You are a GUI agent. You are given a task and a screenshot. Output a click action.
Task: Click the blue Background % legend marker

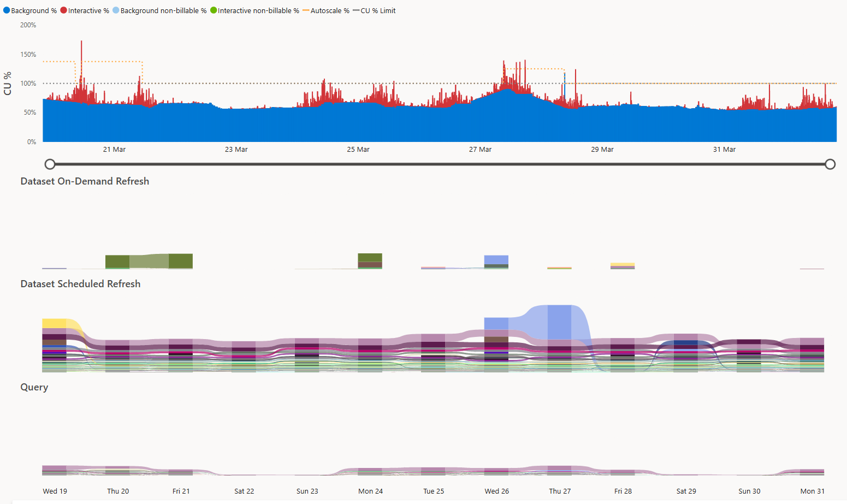[7, 10]
